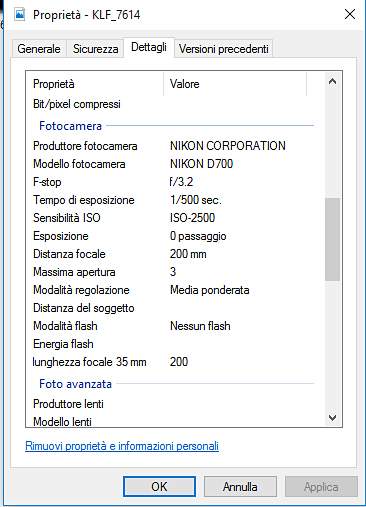This screenshot has width=366, height=507.
Task: Cancel with the Annulla button
Action: tap(240, 487)
